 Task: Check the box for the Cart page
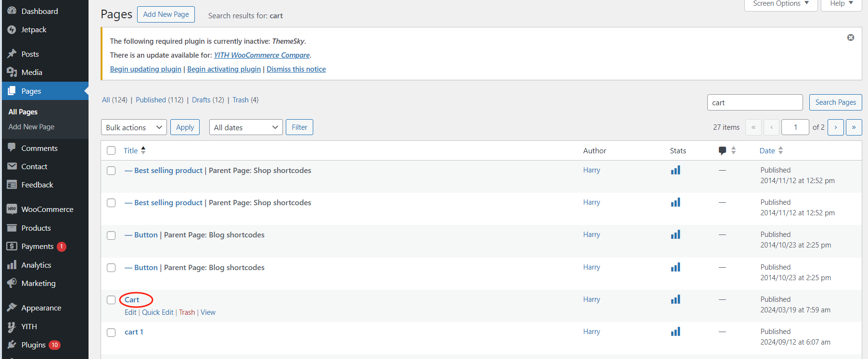111,300
